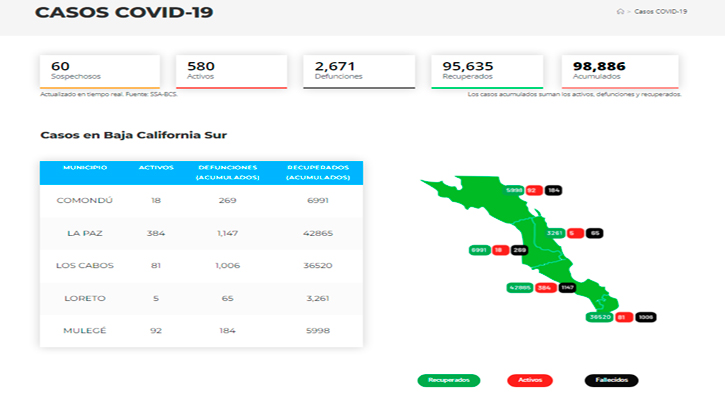Click Mulegé recovered value 5998 in table
Image resolution: width=725 pixels, height=400 pixels.
point(318,331)
